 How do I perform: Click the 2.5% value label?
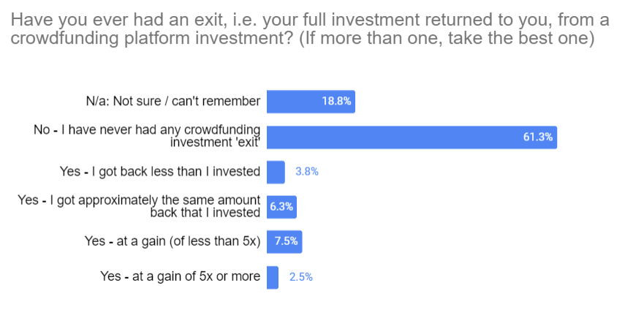coord(301,277)
